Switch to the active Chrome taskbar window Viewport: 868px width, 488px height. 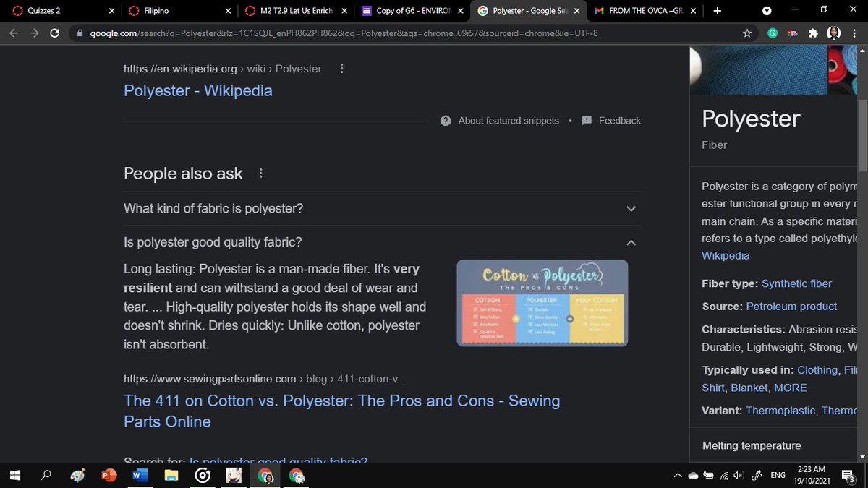tap(265, 476)
